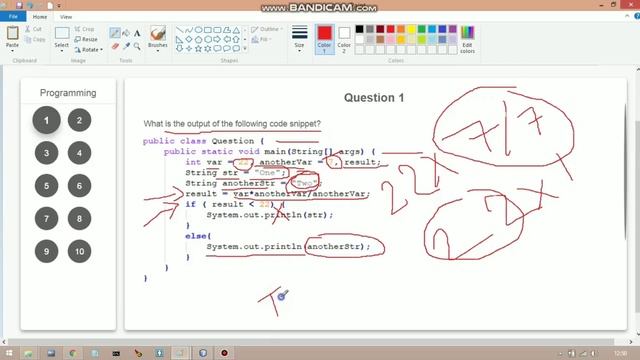Switch to the Home ribbon tab
Image resolution: width=640 pixels, height=360 pixels.
[x=40, y=17]
